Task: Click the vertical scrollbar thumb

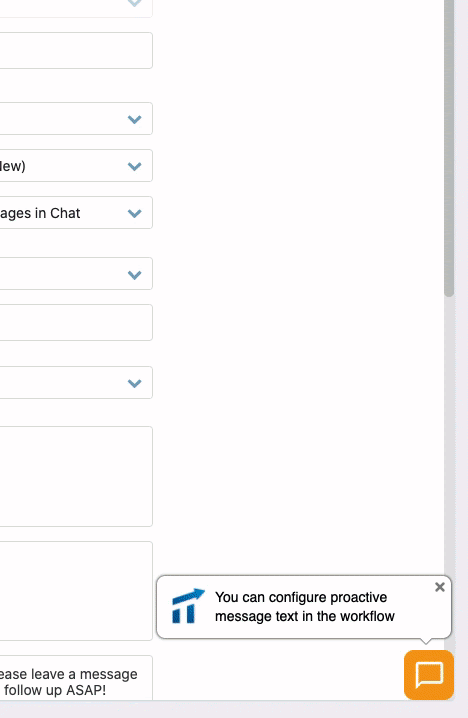Action: (449, 147)
